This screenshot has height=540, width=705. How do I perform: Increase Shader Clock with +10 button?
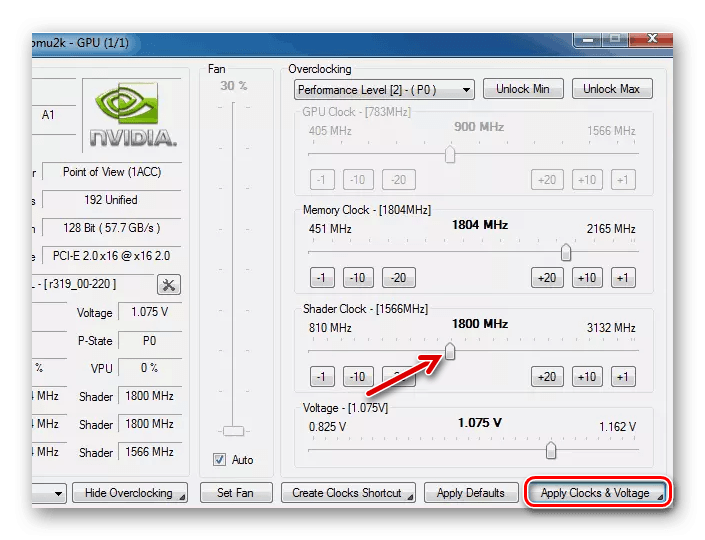pyautogui.click(x=587, y=377)
